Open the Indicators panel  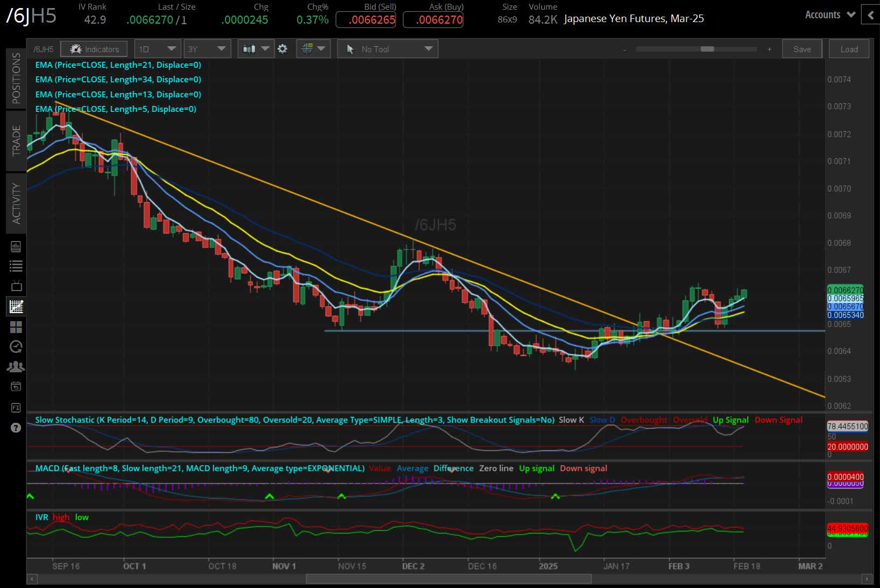coord(94,49)
